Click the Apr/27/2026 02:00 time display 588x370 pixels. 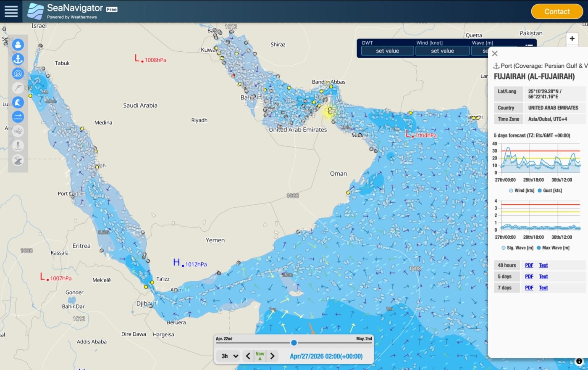click(x=326, y=356)
